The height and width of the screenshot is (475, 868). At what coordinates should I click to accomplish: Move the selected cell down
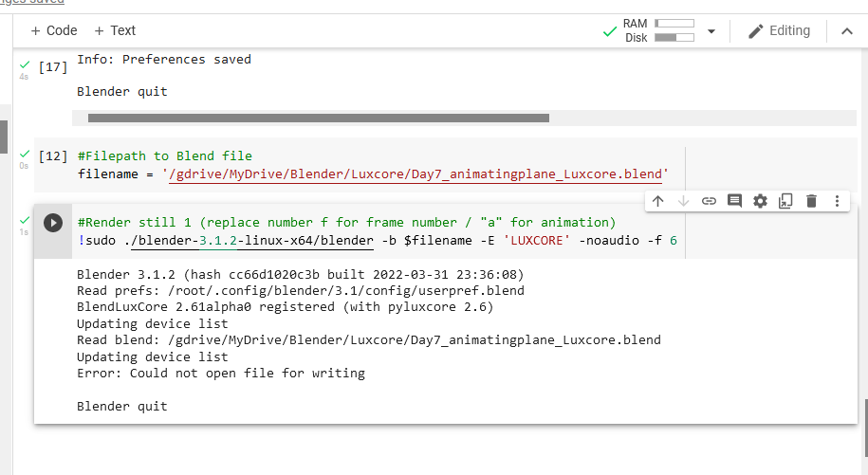click(683, 201)
